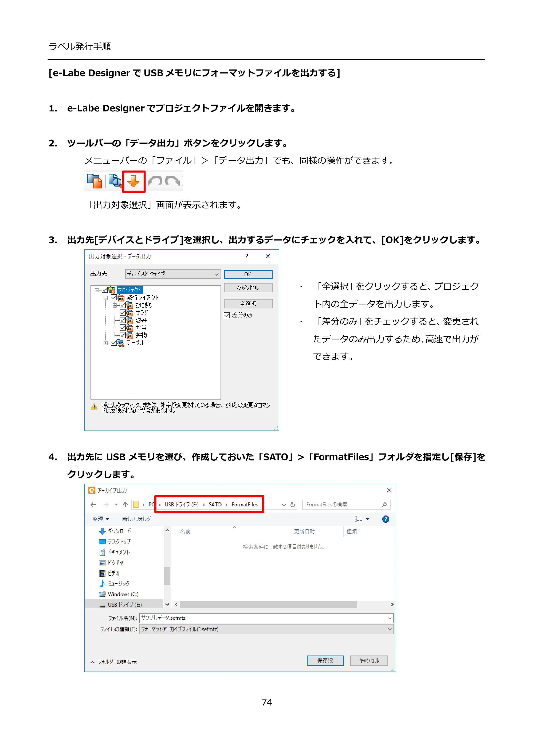
Task: Open the ファイルの種類 dropdown
Action: 266,629
